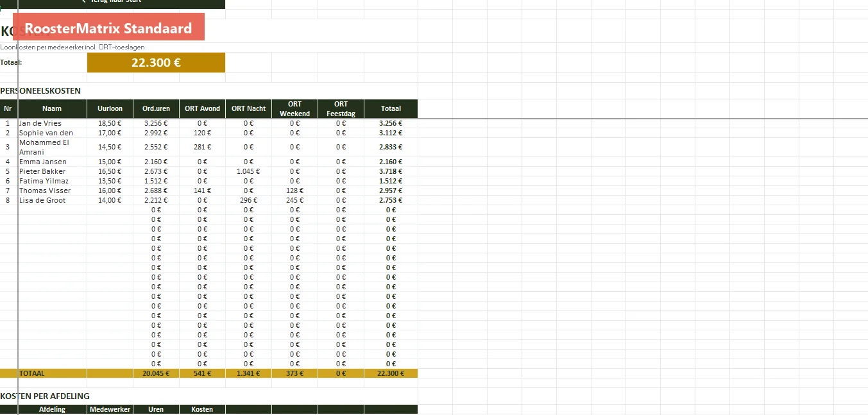
Task: Select Mohammed's ORT Avond value 281 €
Action: tap(202, 147)
